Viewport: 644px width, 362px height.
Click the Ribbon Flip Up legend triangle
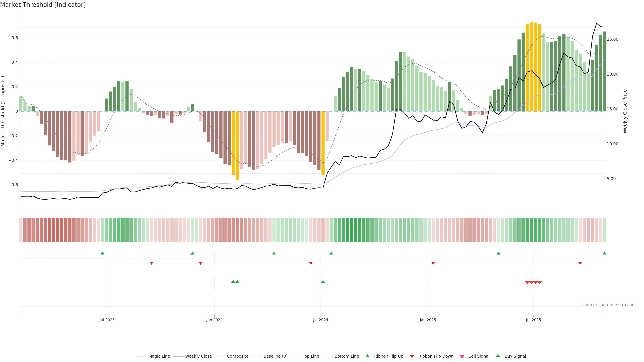coord(367,356)
